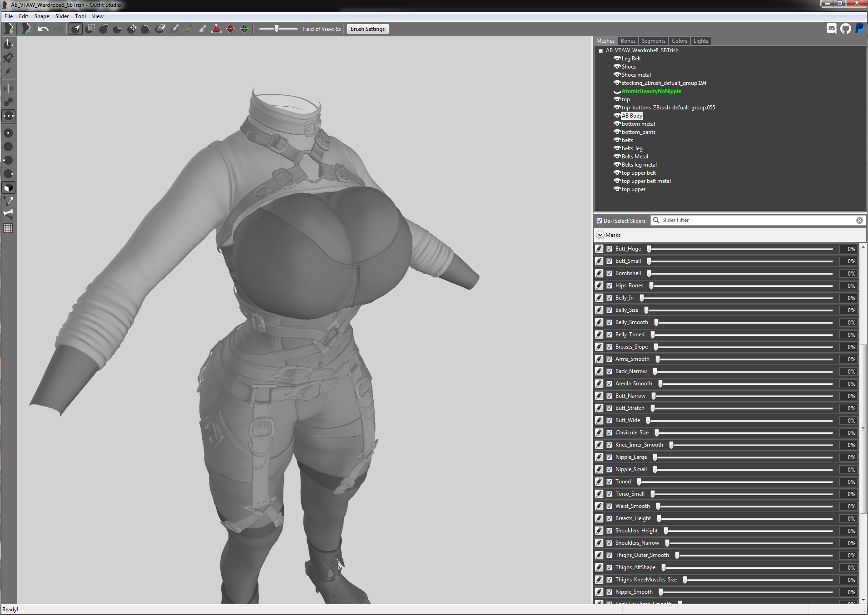This screenshot has width=868, height=615.
Task: Click the Brush Settings button
Action: tap(367, 29)
